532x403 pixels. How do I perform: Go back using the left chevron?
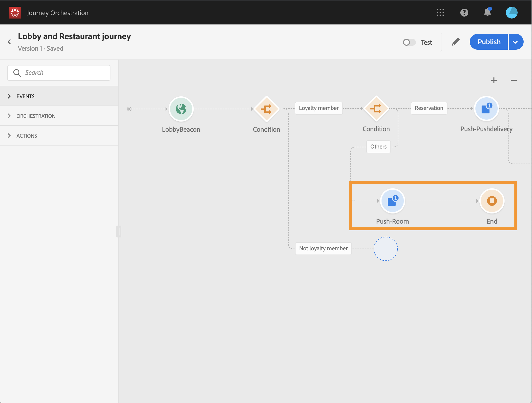coord(9,42)
